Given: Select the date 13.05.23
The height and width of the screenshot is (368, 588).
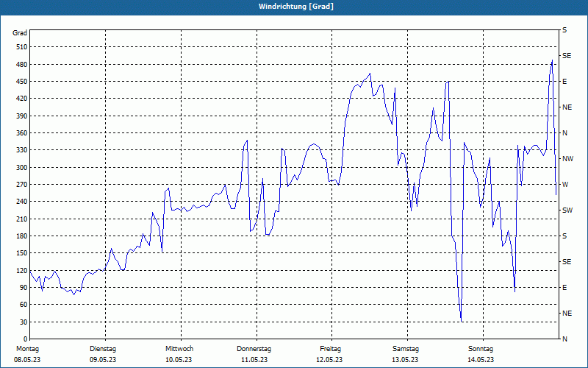Looking at the screenshot, I should pos(406,360).
